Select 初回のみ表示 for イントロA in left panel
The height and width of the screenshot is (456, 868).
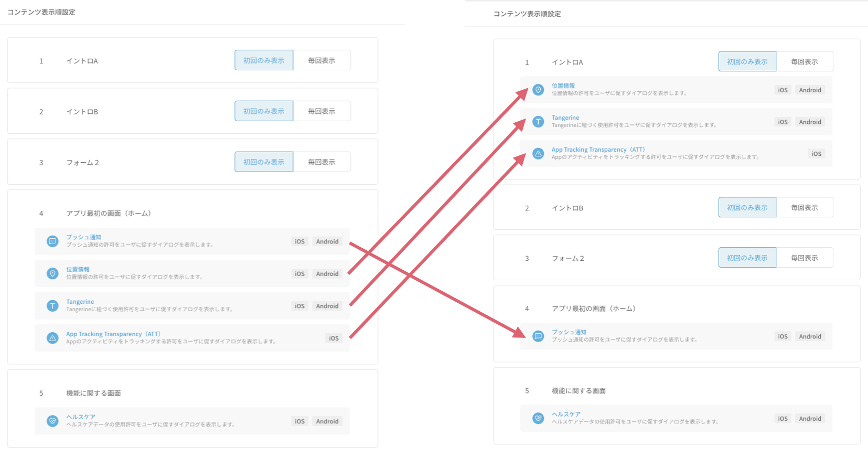pyautogui.click(x=264, y=60)
